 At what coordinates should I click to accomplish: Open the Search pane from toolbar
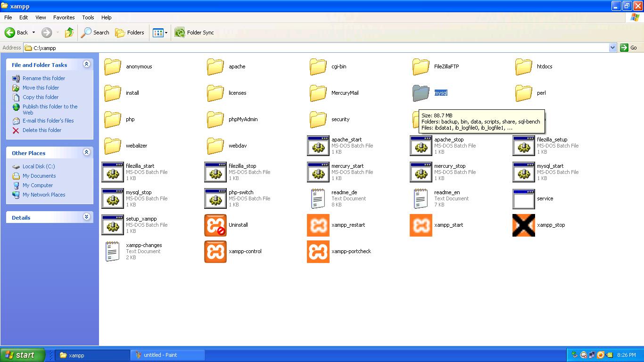95,33
